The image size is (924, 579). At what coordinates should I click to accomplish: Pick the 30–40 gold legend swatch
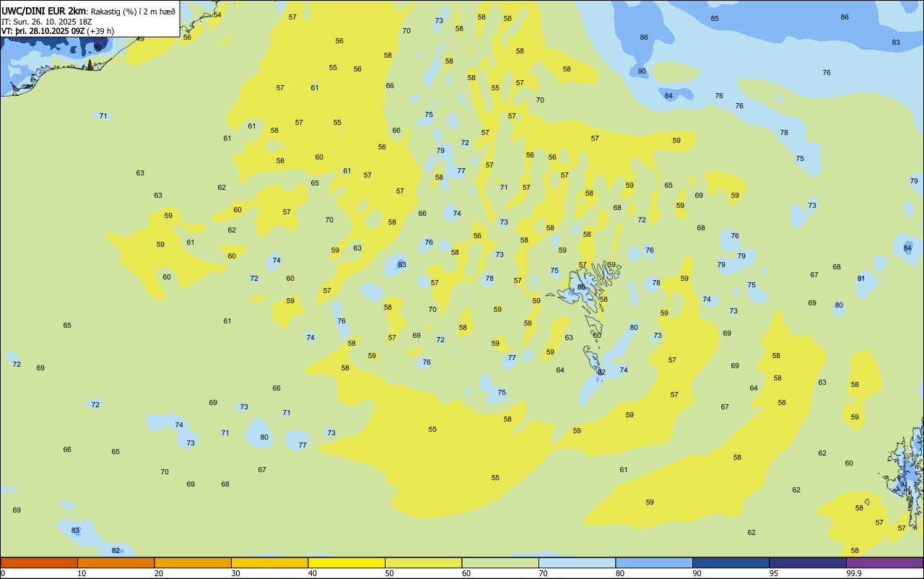click(x=269, y=562)
